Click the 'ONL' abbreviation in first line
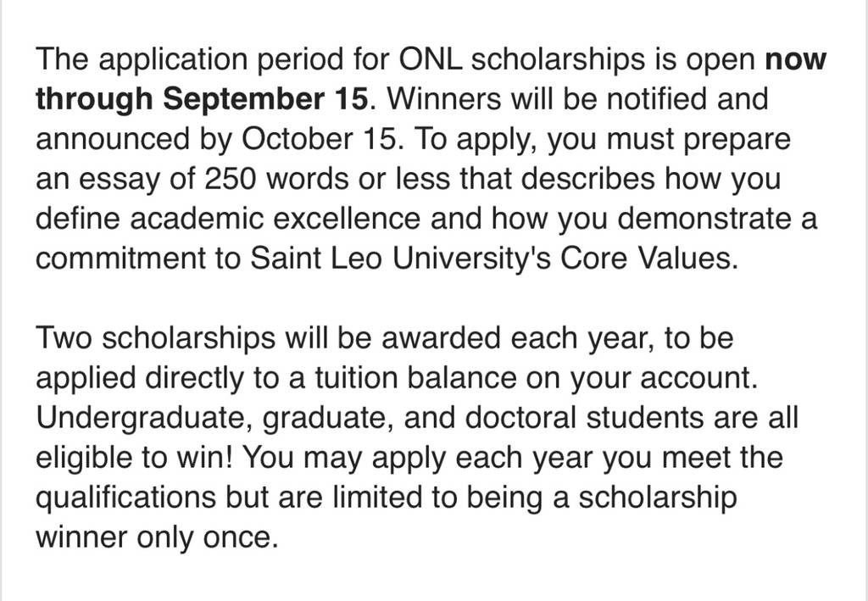 point(430,58)
